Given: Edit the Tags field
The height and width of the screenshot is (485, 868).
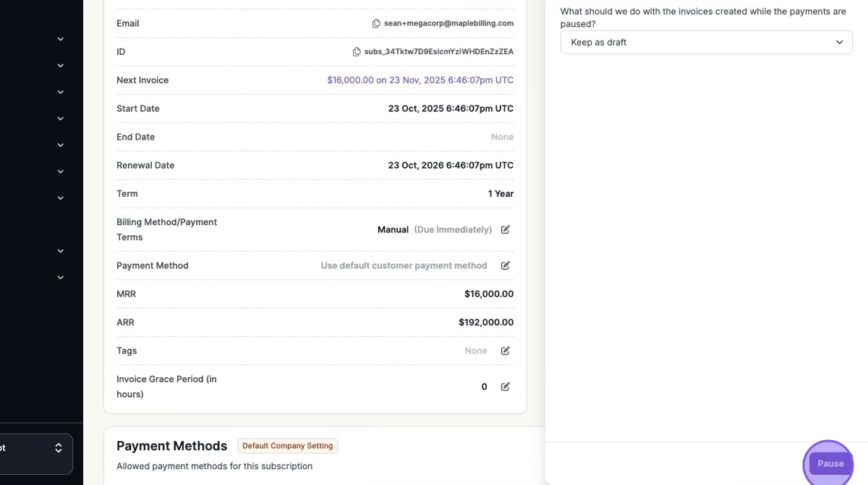Looking at the screenshot, I should click(x=506, y=350).
